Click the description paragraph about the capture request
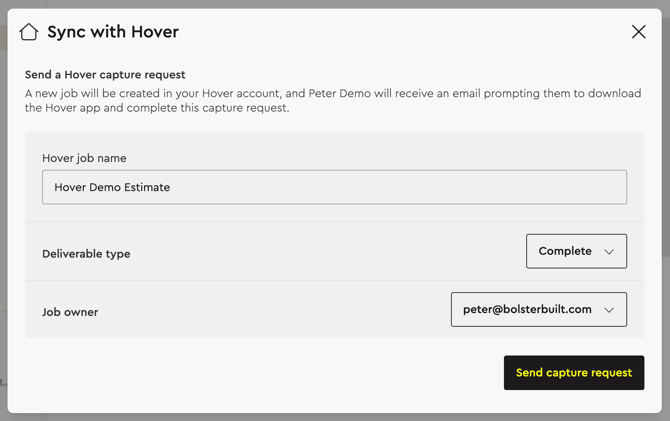Viewport: 670px width, 421px height. (333, 101)
